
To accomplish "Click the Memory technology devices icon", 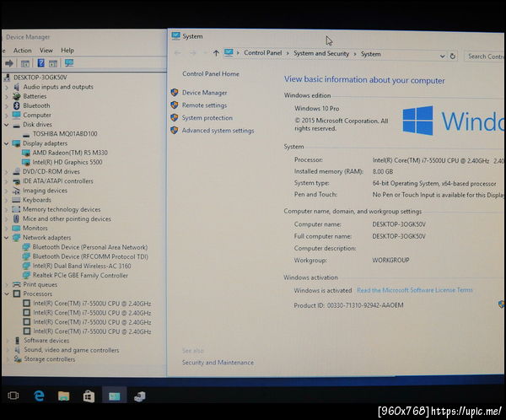I will pyautogui.click(x=16, y=209).
